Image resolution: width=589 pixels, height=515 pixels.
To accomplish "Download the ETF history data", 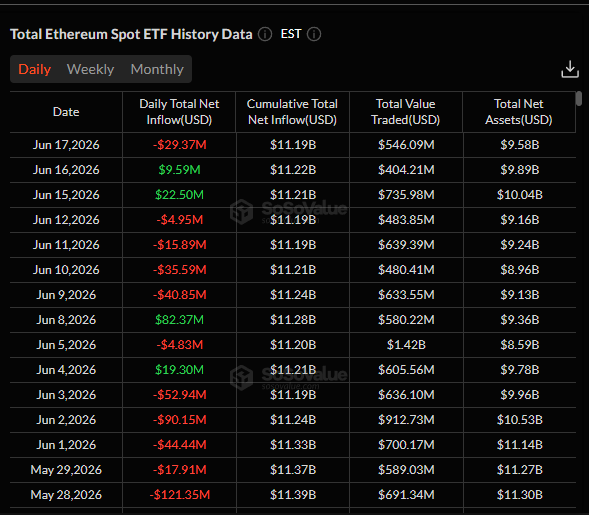I will pos(570,69).
